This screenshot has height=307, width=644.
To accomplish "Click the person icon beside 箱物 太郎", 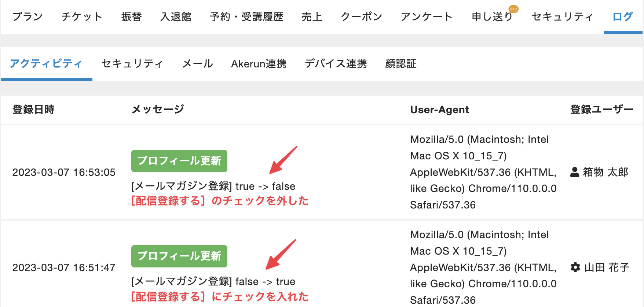I will click(x=575, y=172).
